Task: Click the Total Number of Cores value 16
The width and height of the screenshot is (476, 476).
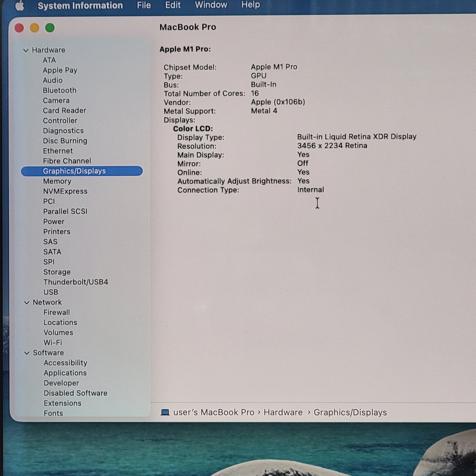Action: click(255, 94)
